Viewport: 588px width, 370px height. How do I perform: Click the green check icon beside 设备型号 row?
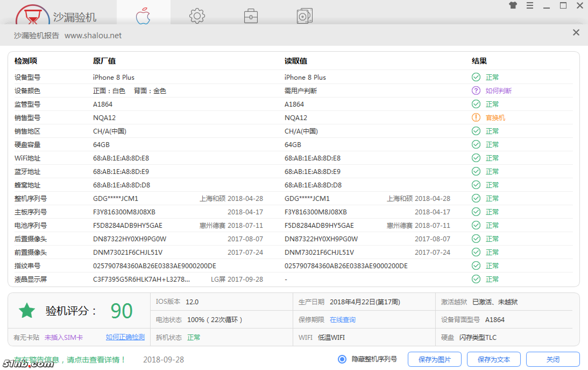pos(476,77)
